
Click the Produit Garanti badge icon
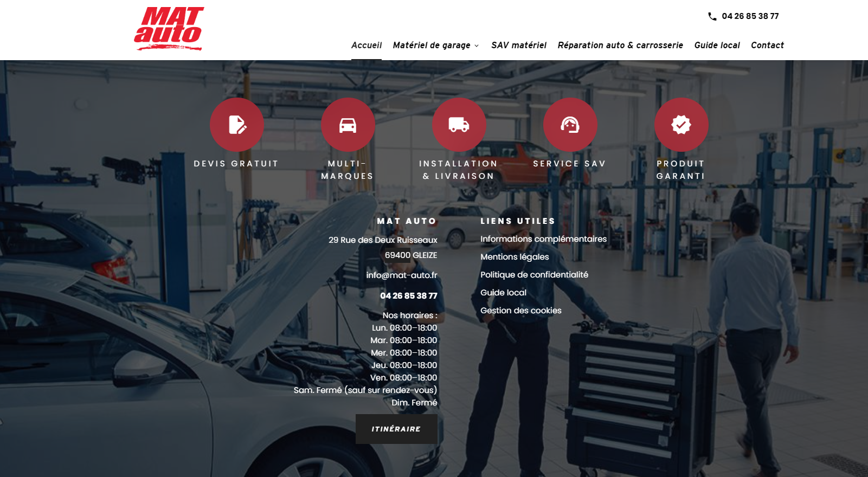pos(681,125)
